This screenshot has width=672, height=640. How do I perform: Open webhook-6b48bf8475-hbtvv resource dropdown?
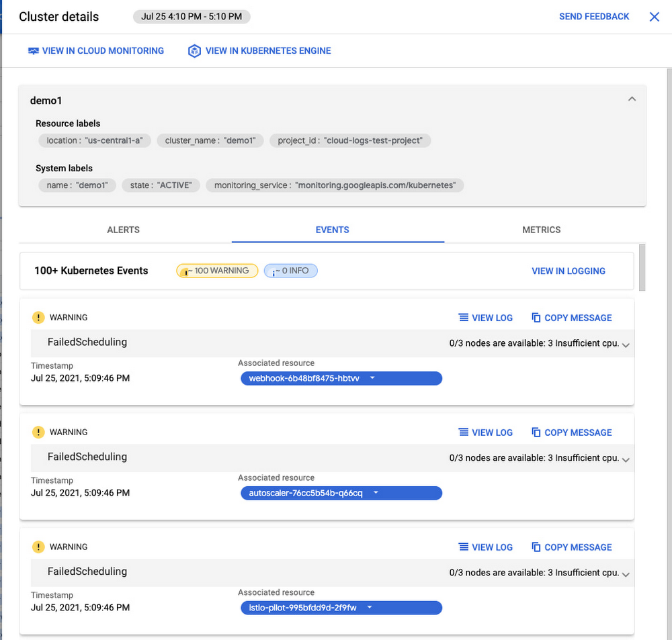[x=341, y=378]
